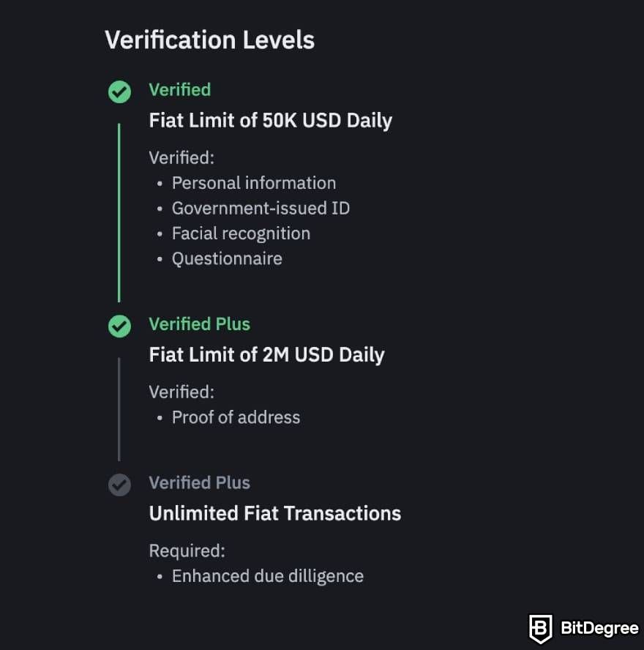Select the green Verified level label

point(180,90)
